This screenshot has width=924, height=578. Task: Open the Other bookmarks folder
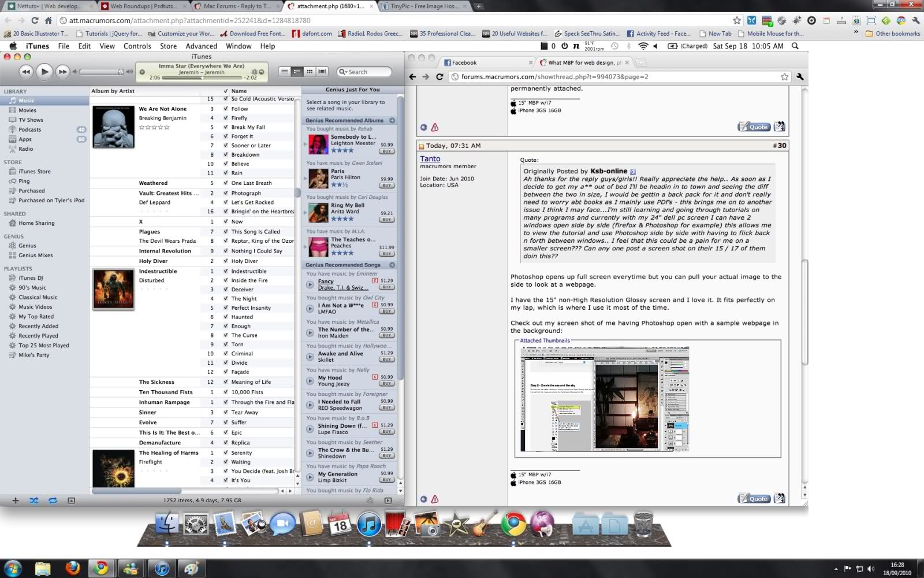point(893,34)
